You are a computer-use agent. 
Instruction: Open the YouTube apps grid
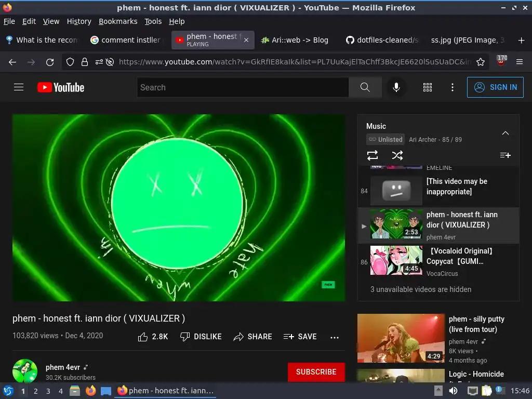tap(428, 87)
